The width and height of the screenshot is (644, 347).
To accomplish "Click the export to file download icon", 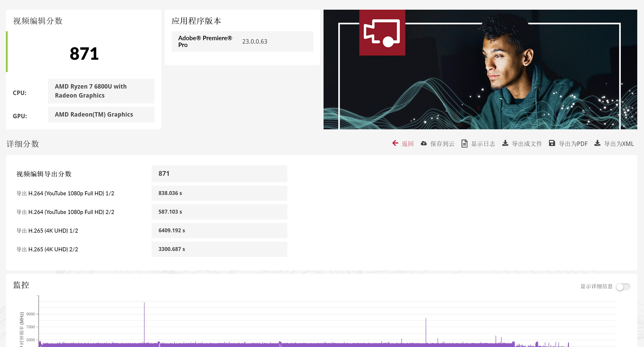I will (x=505, y=143).
